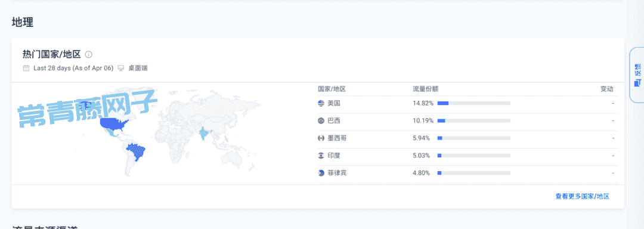Click the Philippines flag icon
The image size is (644, 229).
click(321, 173)
